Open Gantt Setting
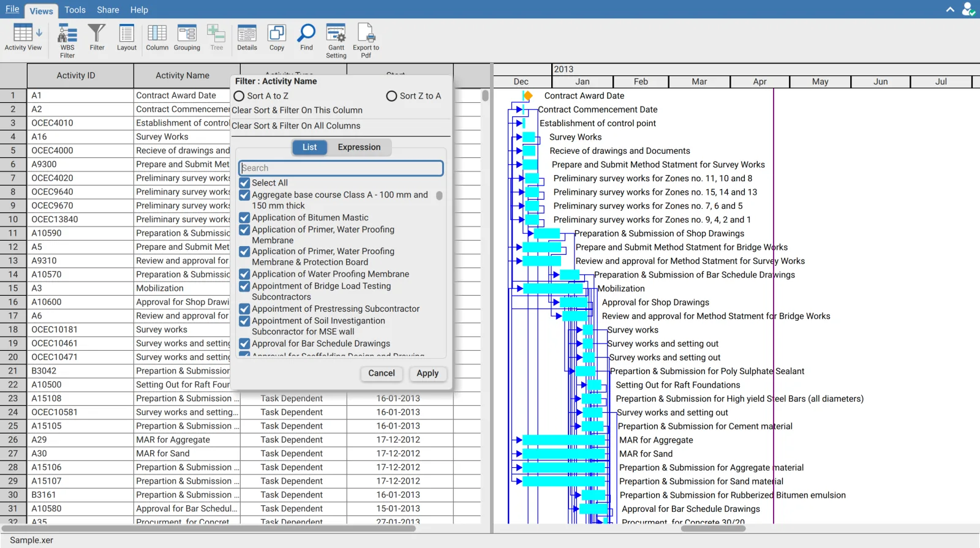Screen dimensions: 980x548 [x=336, y=40]
